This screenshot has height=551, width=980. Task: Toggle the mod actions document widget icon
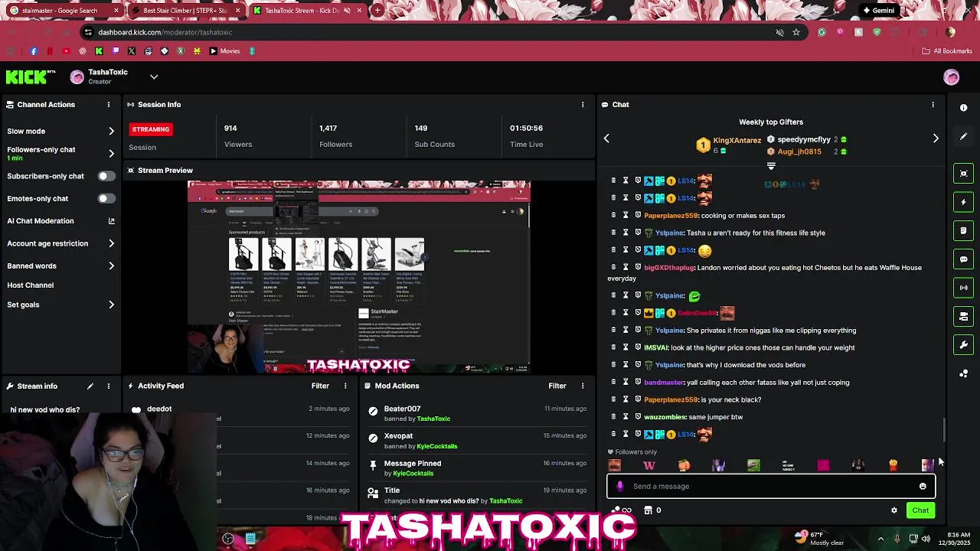(x=964, y=230)
